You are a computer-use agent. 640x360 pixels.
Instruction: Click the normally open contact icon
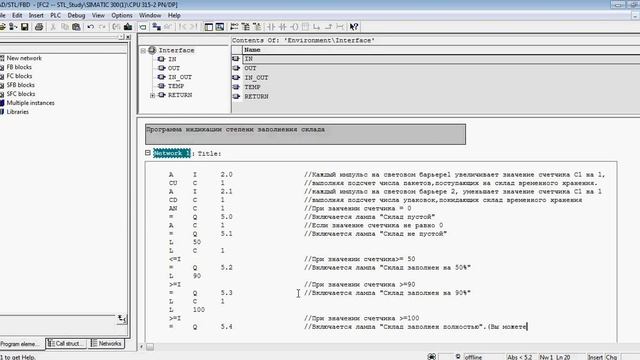pos(271,27)
